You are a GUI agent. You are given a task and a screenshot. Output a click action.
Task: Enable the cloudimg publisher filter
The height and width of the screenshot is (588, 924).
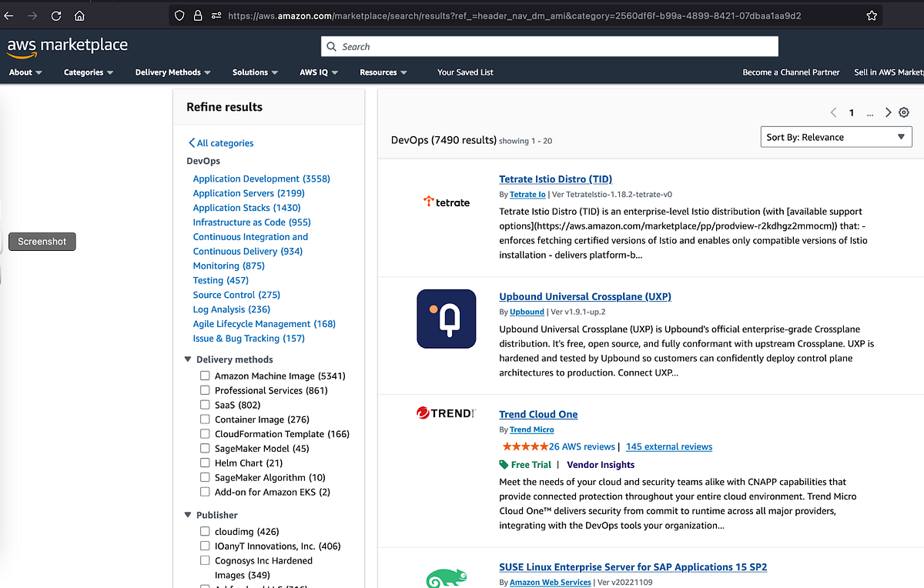(x=205, y=531)
